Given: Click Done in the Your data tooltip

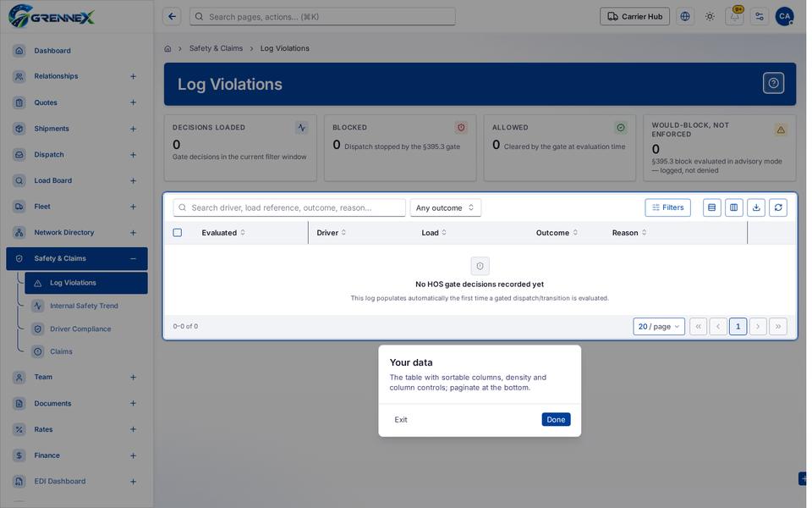Looking at the screenshot, I should (x=557, y=419).
